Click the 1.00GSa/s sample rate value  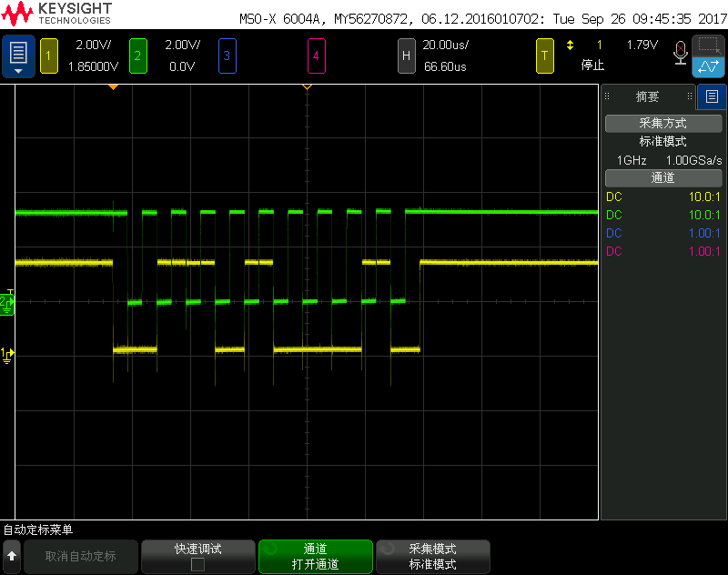(x=694, y=160)
